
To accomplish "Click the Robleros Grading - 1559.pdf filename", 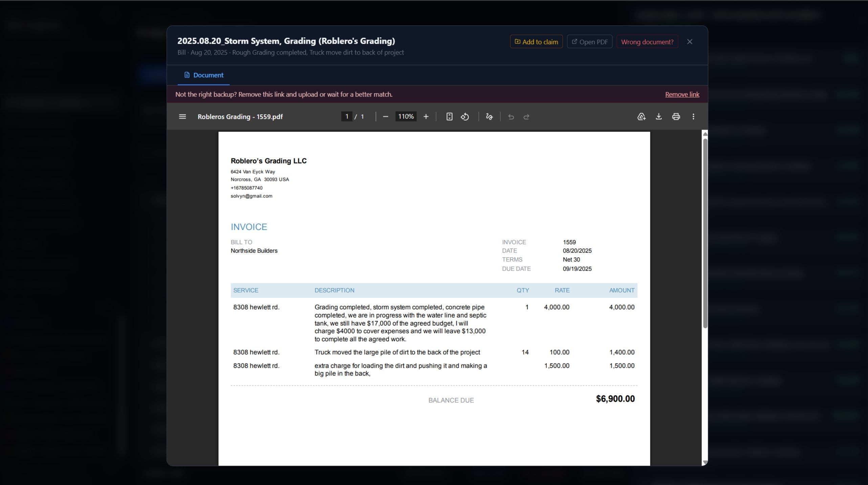I will pyautogui.click(x=240, y=117).
